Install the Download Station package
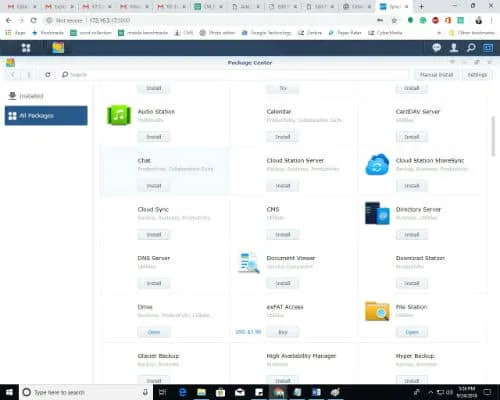Image resolution: width=500 pixels, height=400 pixels. (412, 283)
